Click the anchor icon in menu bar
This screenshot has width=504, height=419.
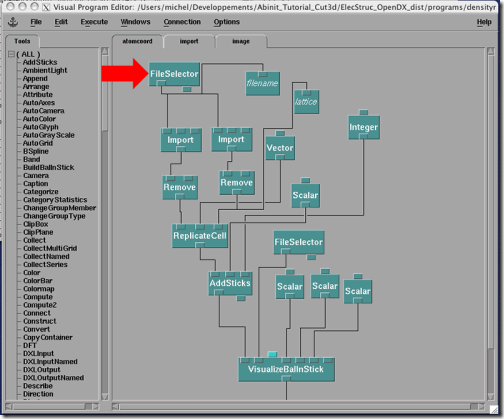13,22
